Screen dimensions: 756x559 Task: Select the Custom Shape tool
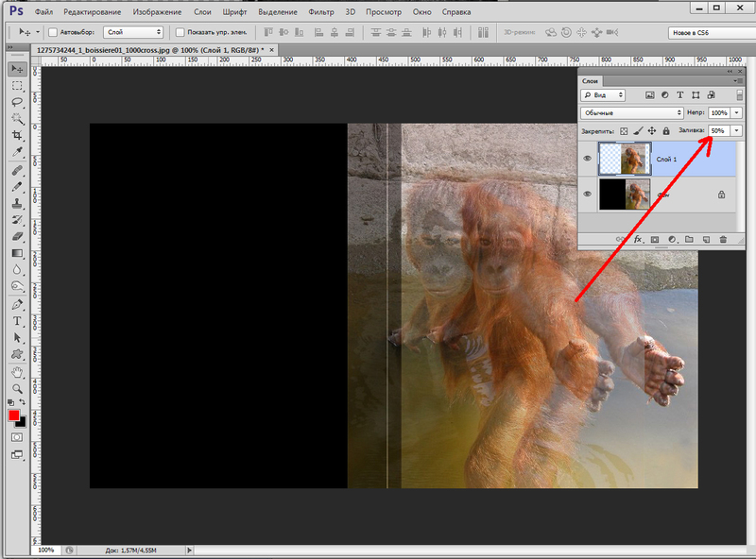pyautogui.click(x=17, y=354)
